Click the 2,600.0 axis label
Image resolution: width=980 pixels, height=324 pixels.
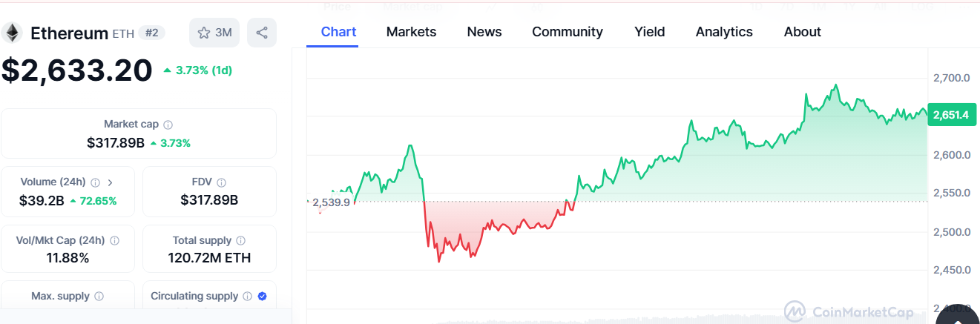pos(952,155)
